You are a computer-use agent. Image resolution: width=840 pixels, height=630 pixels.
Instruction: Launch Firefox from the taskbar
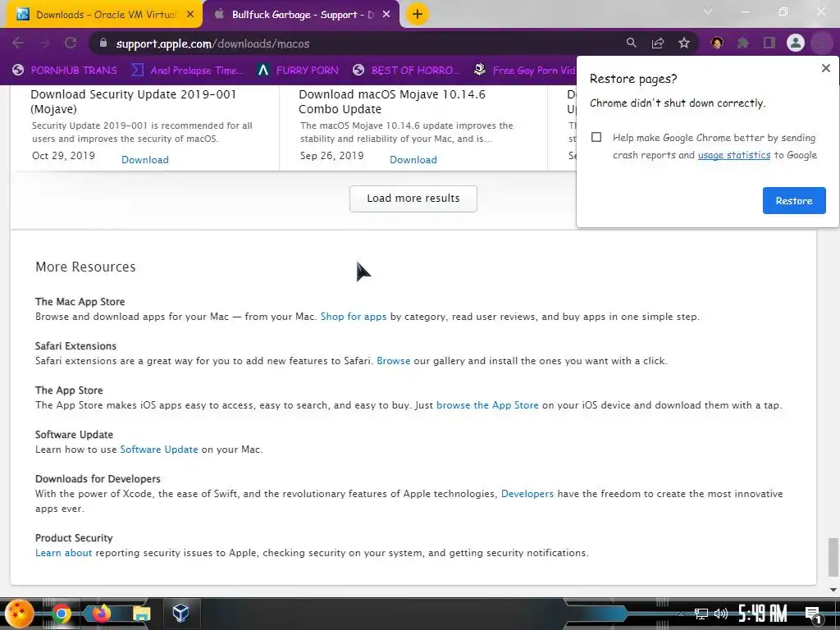101,613
